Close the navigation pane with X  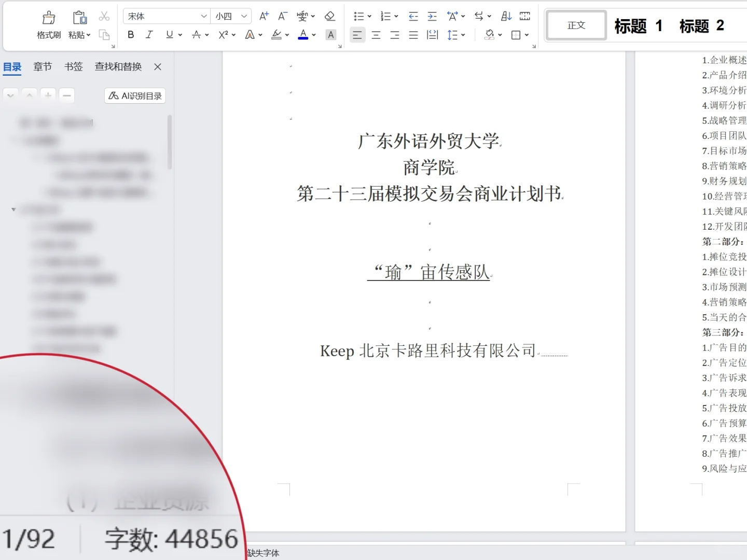tap(158, 66)
